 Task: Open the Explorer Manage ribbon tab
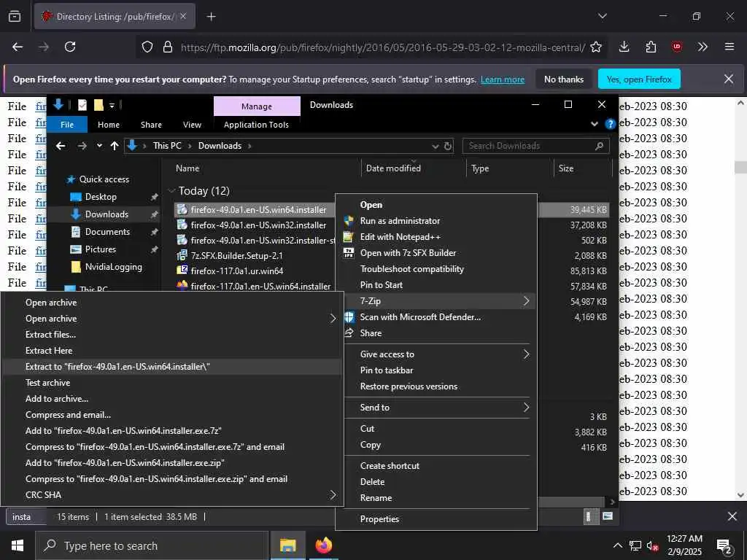pos(257,106)
